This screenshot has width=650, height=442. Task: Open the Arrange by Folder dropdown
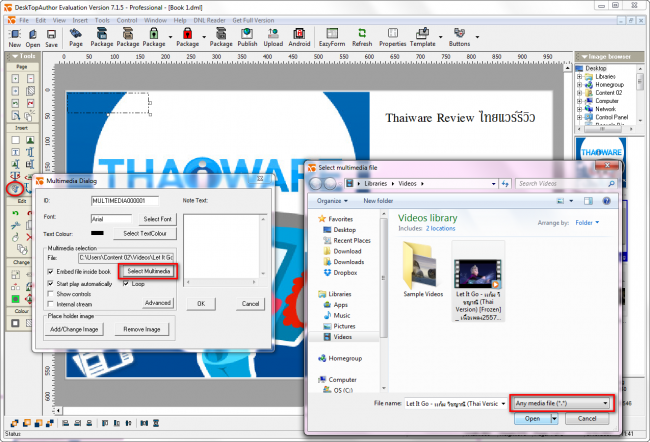pyautogui.click(x=587, y=223)
